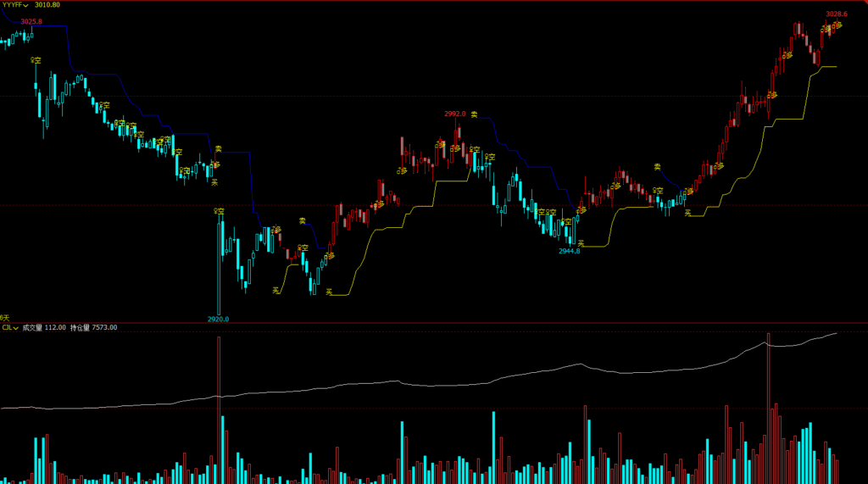This screenshot has height=484, width=868.
Task: Click the 成交量 112.00 volume readout
Action: pyautogui.click(x=44, y=327)
